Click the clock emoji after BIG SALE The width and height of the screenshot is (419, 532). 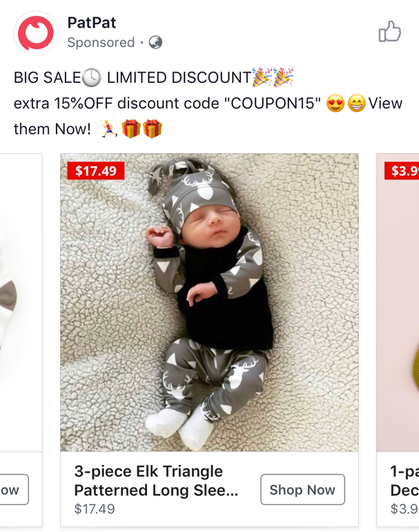coord(92,78)
